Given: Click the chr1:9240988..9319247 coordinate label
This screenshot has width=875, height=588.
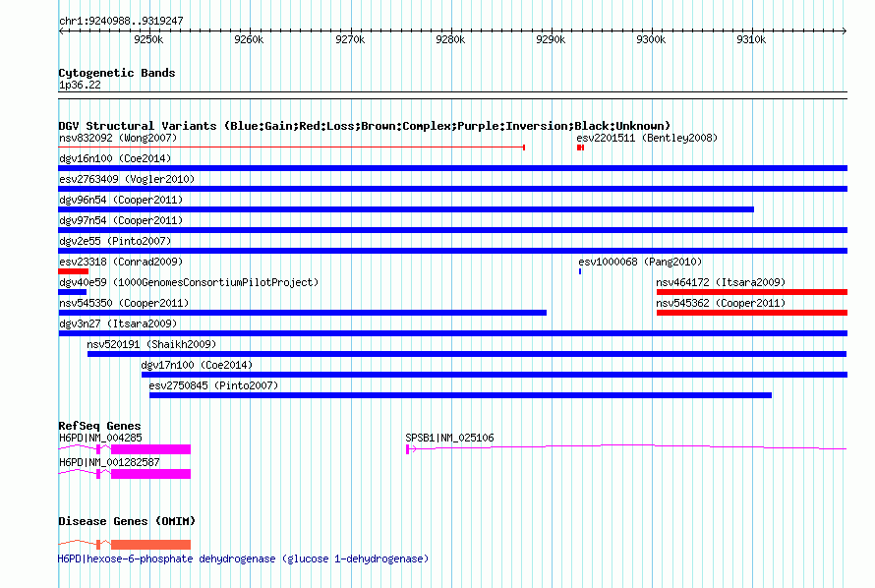Looking at the screenshot, I should [x=121, y=21].
